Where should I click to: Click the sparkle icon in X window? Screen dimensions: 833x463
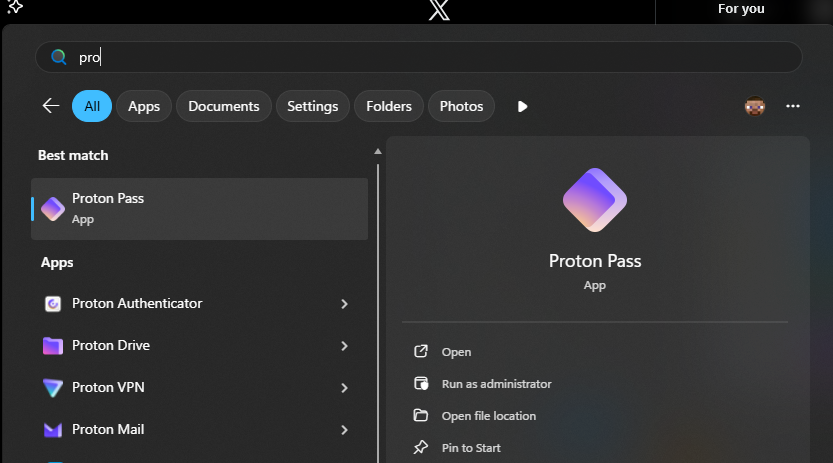point(14,6)
